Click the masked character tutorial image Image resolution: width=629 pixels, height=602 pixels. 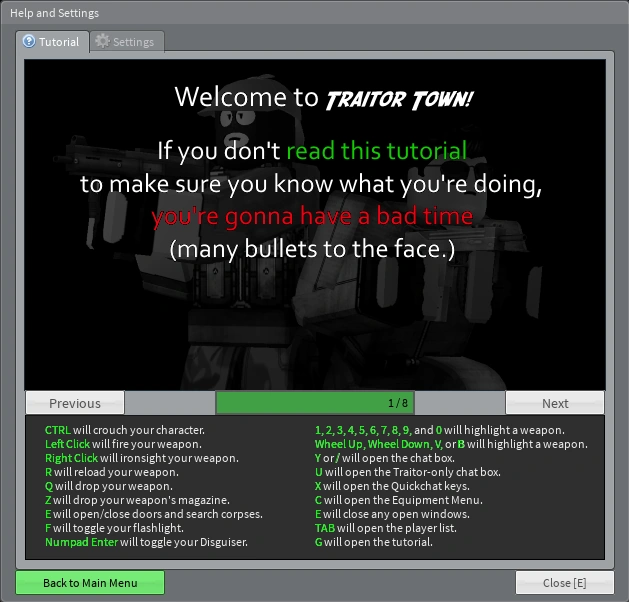tap(315, 225)
